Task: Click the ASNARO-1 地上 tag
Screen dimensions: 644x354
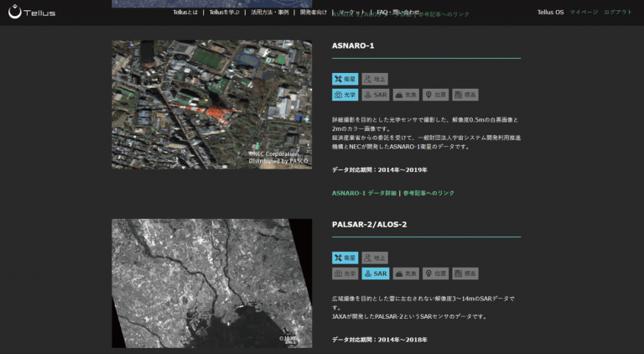Action: pyautogui.click(x=375, y=79)
